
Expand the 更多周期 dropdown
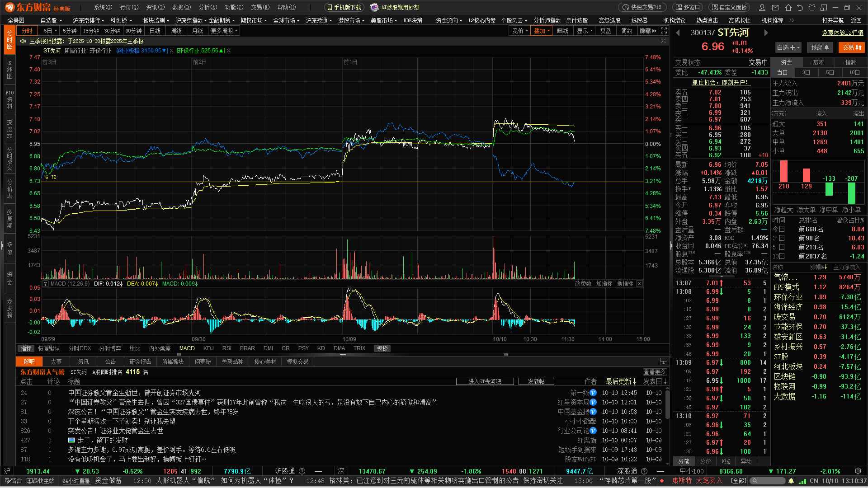click(x=224, y=31)
